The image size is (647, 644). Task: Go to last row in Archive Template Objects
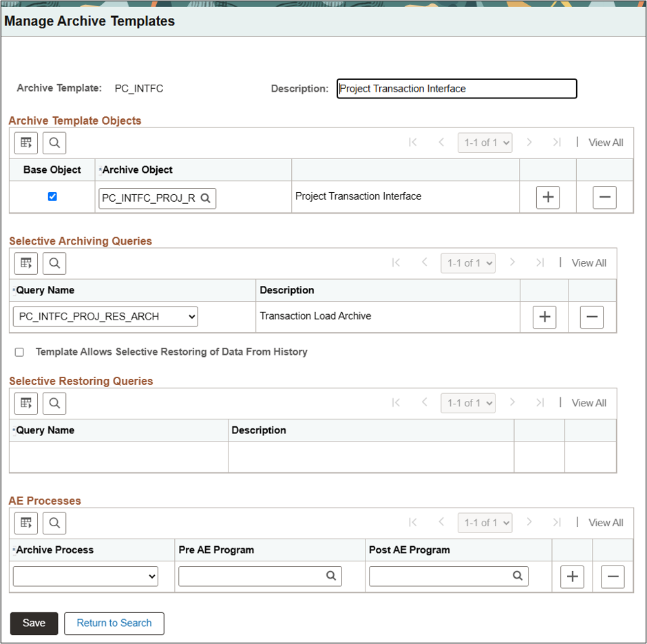click(557, 143)
